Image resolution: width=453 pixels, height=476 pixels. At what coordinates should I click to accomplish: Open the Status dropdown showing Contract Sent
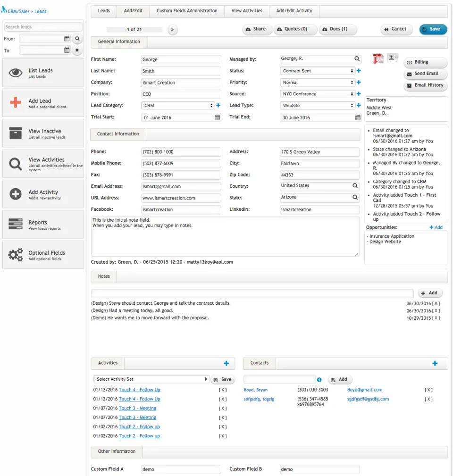coord(318,71)
